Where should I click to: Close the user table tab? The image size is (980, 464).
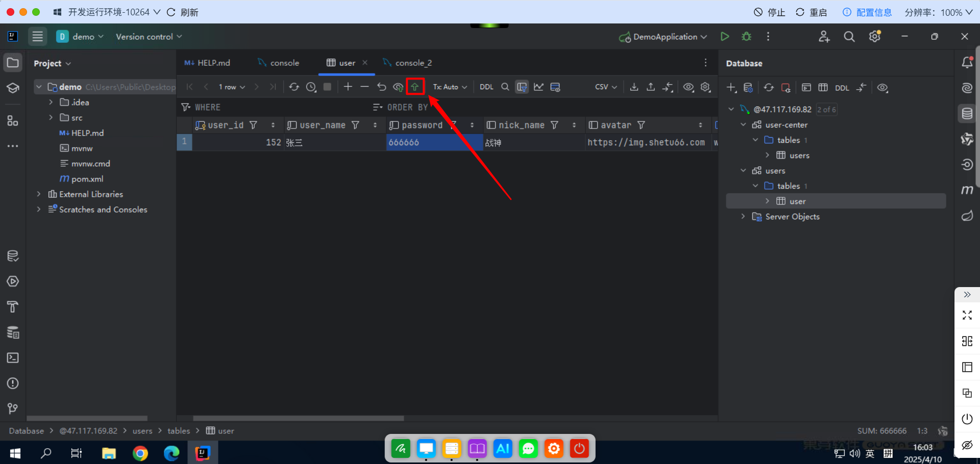365,63
